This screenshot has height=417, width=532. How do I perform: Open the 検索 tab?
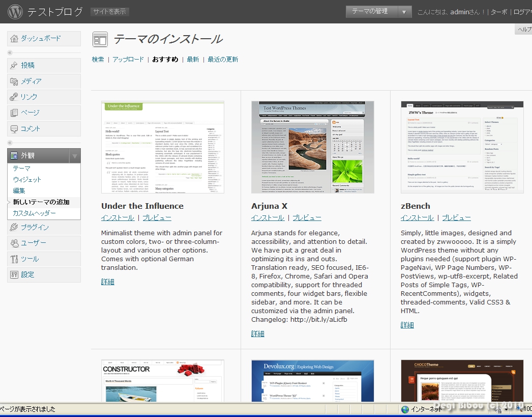click(x=98, y=60)
